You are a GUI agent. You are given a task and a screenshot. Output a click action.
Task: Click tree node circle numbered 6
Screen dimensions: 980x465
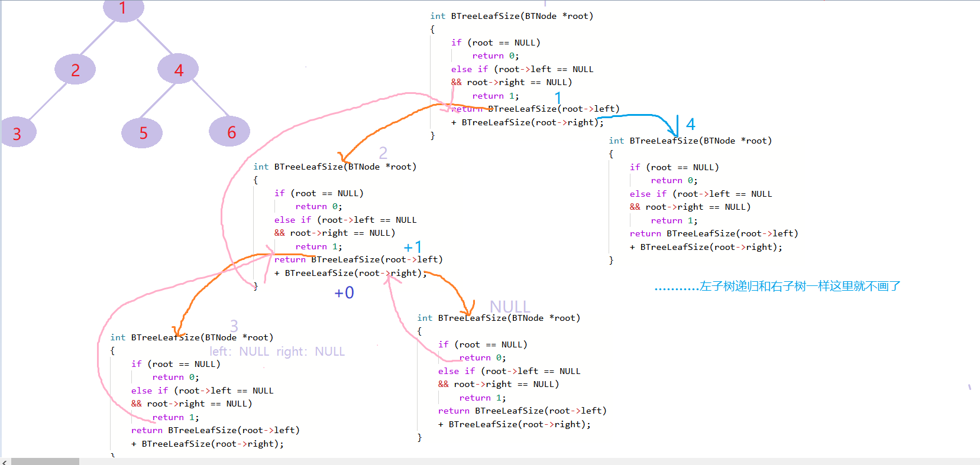point(229,132)
